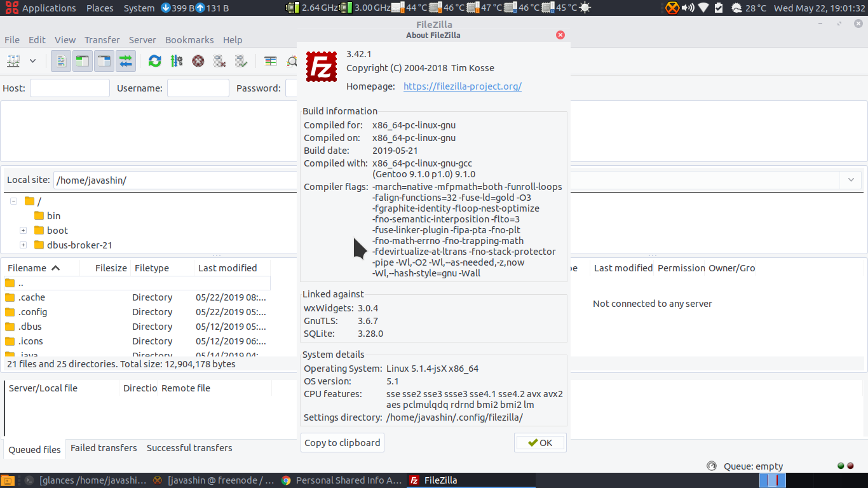The height and width of the screenshot is (488, 868).
Task: Open the filezilla-project.org homepage link
Action: tap(463, 86)
